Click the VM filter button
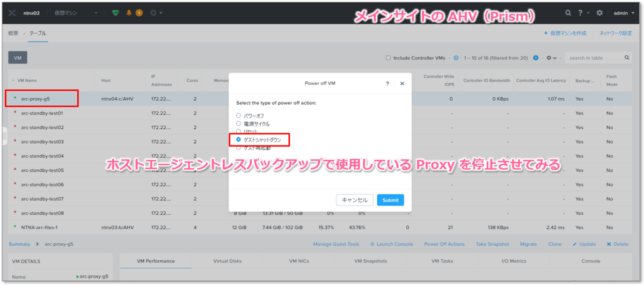The image size is (644, 285). coord(18,57)
